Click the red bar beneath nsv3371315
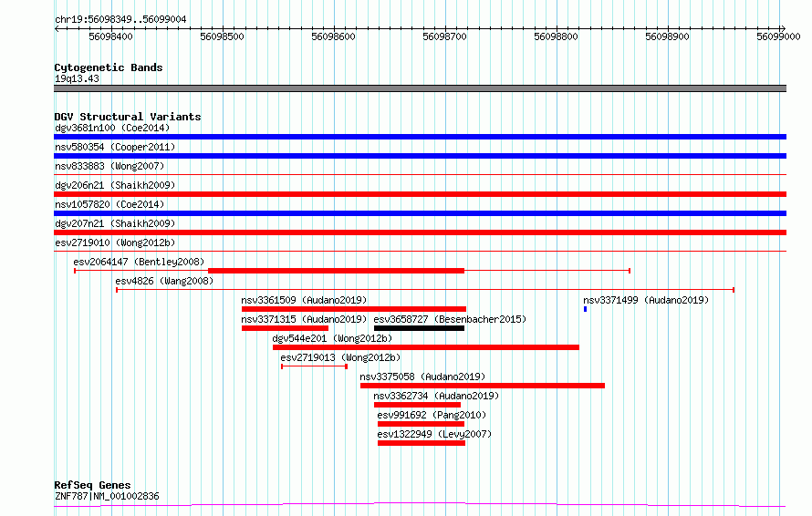The width and height of the screenshot is (812, 516). (x=285, y=328)
